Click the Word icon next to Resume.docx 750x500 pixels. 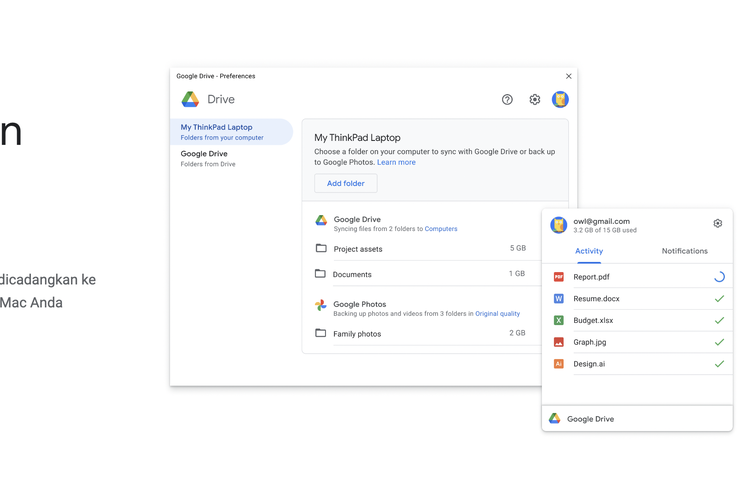[559, 299]
